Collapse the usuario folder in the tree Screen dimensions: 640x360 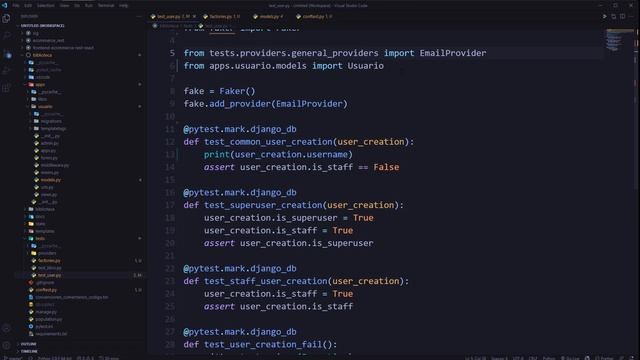(45, 107)
